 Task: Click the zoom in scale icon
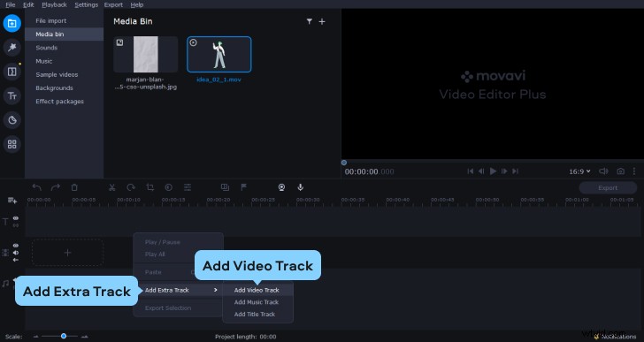[x=85, y=337]
